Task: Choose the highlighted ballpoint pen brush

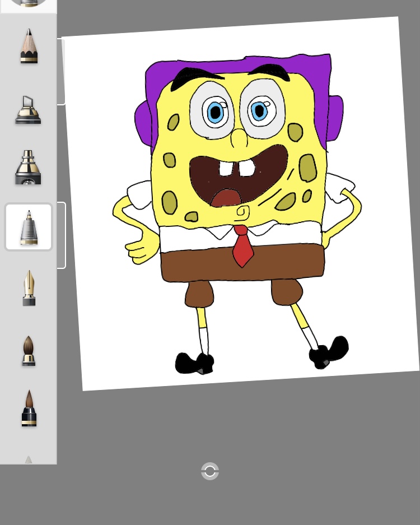Action: coord(29,227)
